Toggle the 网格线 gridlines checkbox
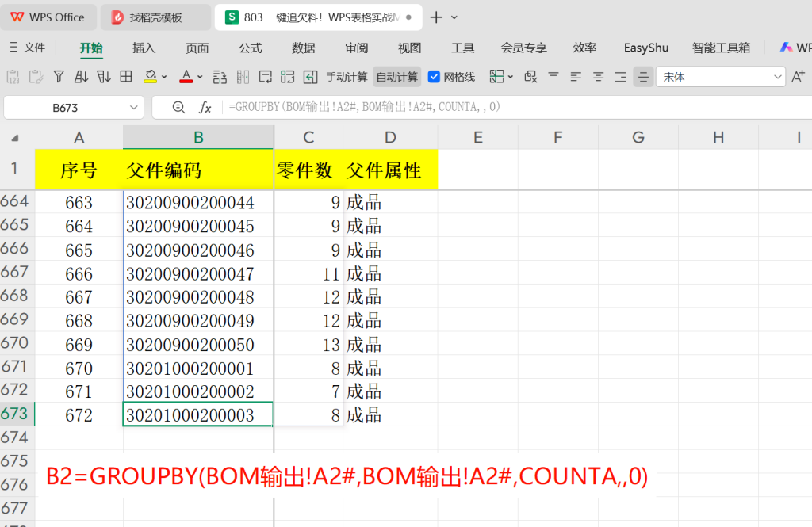 (x=434, y=77)
